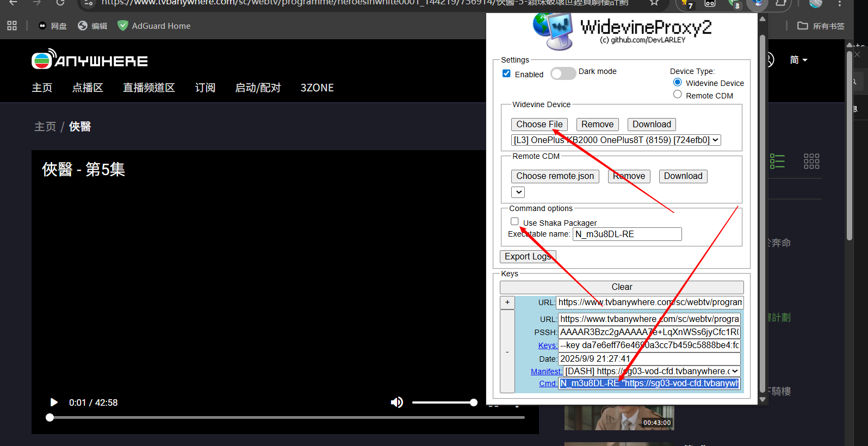Clear all keys with the Clear button
The image size is (868, 446).
tap(622, 287)
